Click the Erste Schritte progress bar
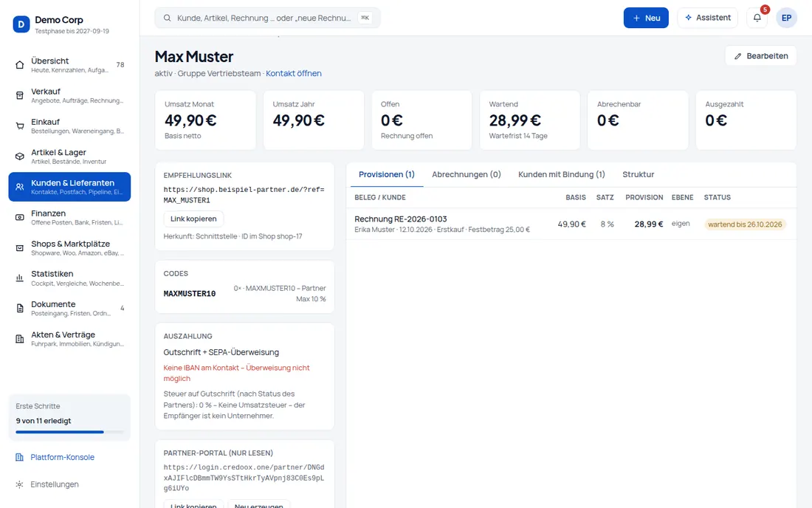This screenshot has width=812, height=508. click(x=69, y=432)
